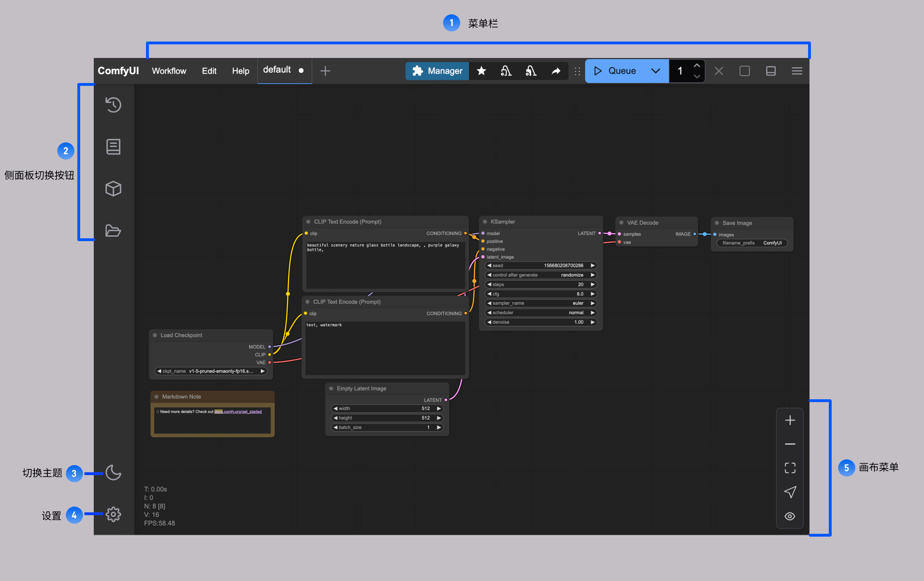This screenshot has width=924, height=581.
Task: Open the Workflow menu
Action: coord(169,71)
